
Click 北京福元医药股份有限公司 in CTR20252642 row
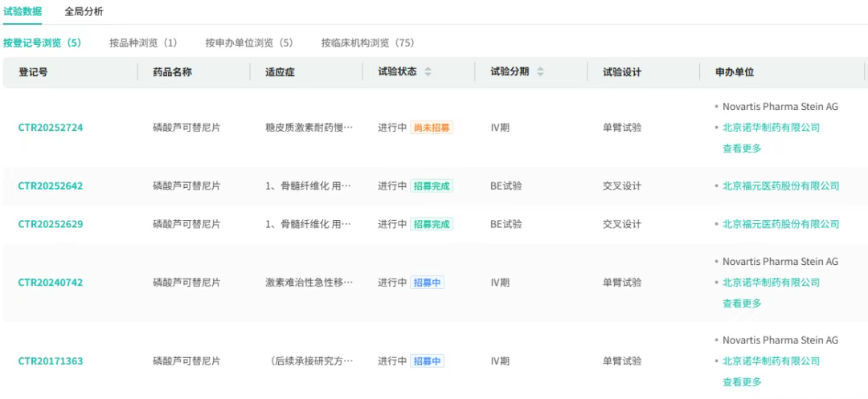pyautogui.click(x=780, y=186)
